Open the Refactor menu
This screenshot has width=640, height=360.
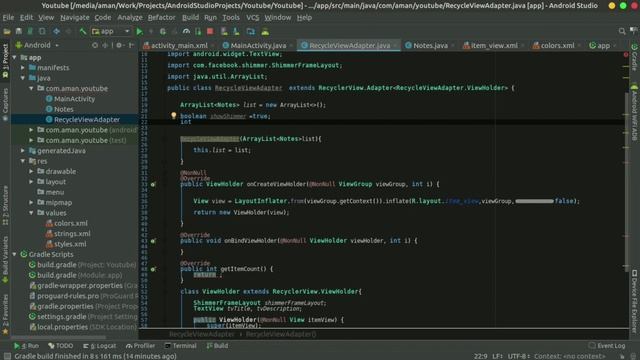(x=161, y=18)
